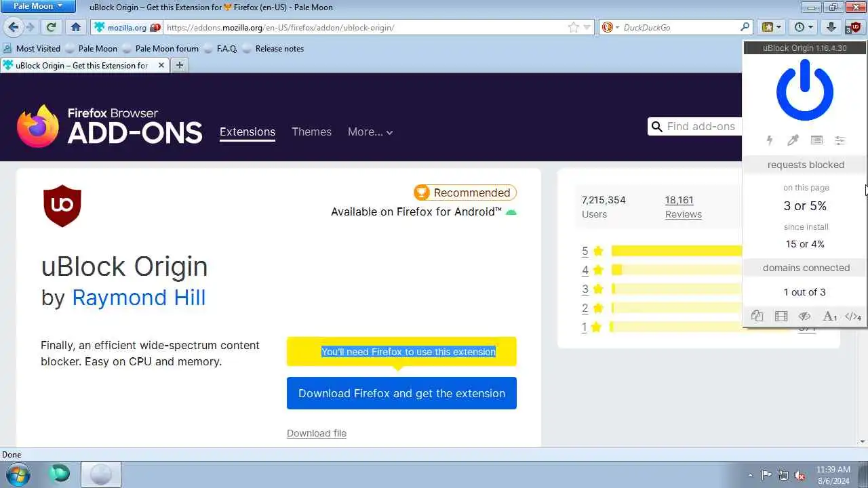Image resolution: width=868 pixels, height=488 pixels.
Task: Choose search engine via DuckDuckGo icon
Action: [x=610, y=28]
